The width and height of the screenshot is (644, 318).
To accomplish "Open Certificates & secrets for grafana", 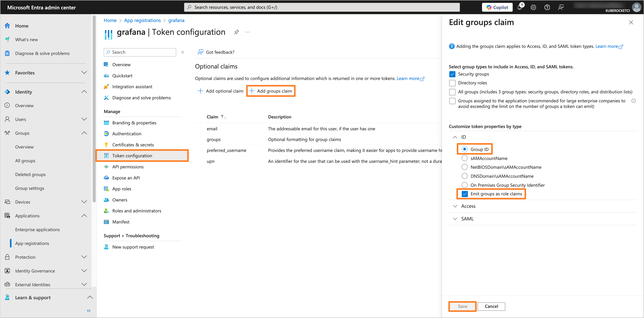I will pyautogui.click(x=133, y=144).
